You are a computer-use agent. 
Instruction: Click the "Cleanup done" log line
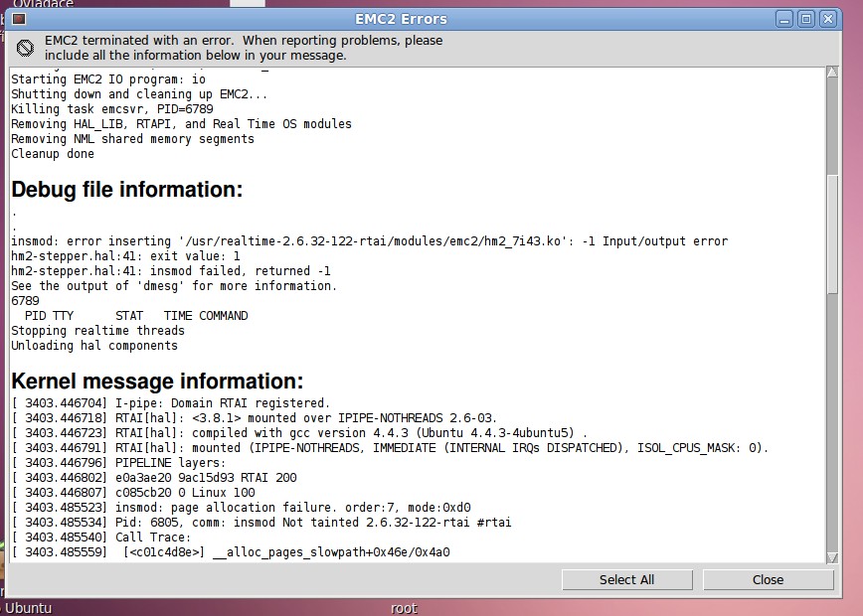click(53, 154)
